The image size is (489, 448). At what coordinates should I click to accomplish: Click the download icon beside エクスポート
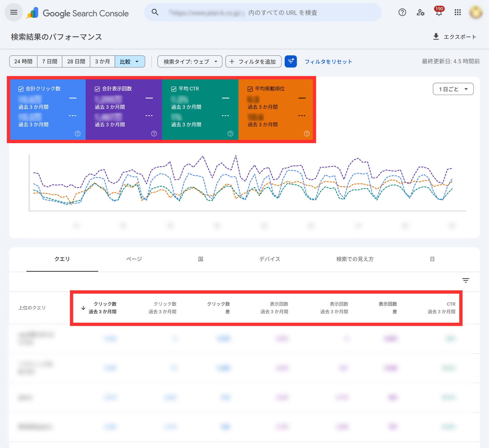(x=436, y=36)
